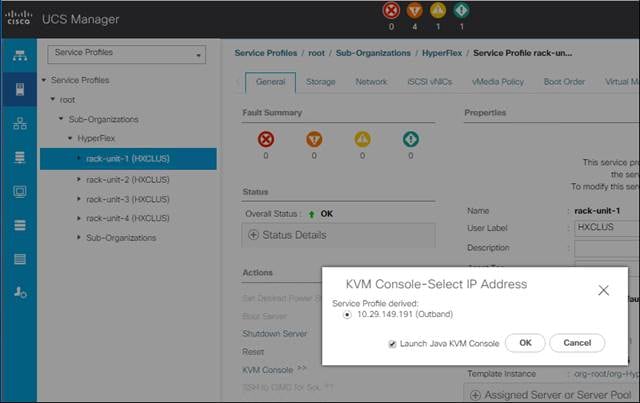The image size is (640, 403).
Task: Open the LAN sidebar icon
Action: [x=20, y=123]
